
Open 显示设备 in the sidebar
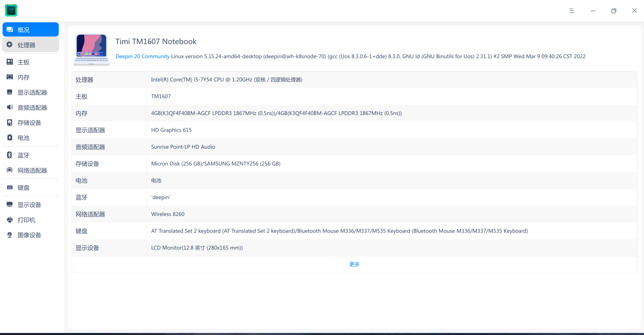click(x=31, y=204)
